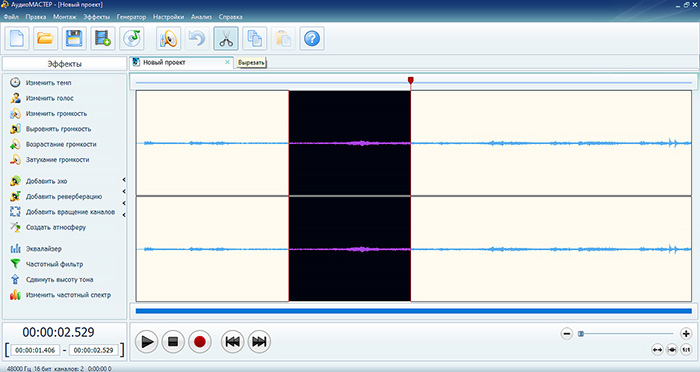The height and width of the screenshot is (372, 700).
Task: Click the selected black region in the upper channel
Action: pos(350,143)
